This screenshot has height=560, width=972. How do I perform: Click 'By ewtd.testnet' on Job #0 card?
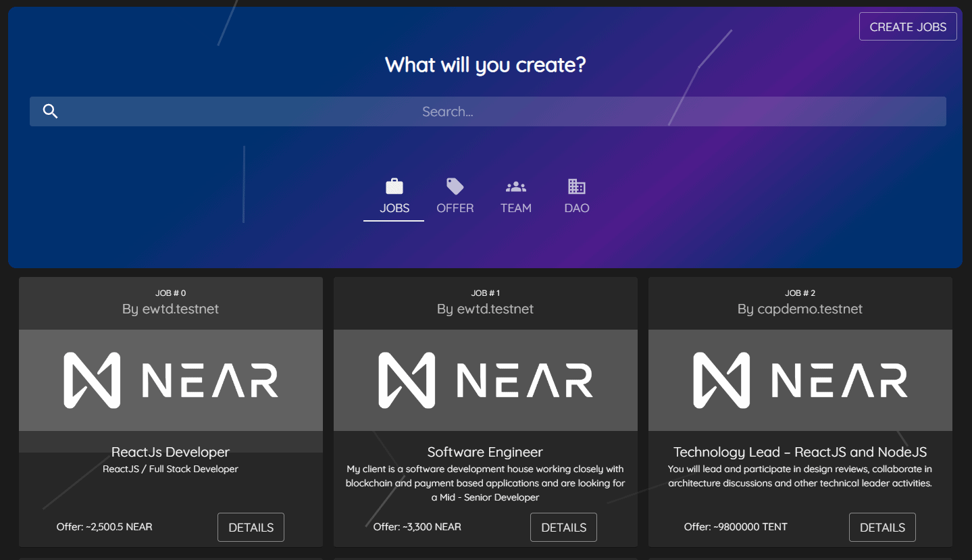point(170,309)
